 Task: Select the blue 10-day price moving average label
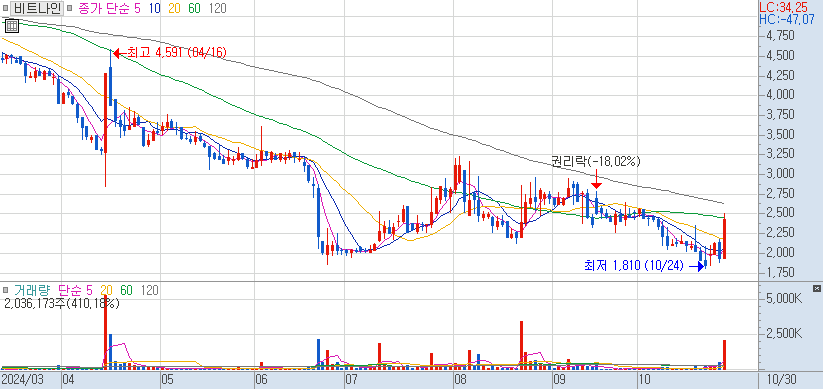pyautogui.click(x=155, y=8)
